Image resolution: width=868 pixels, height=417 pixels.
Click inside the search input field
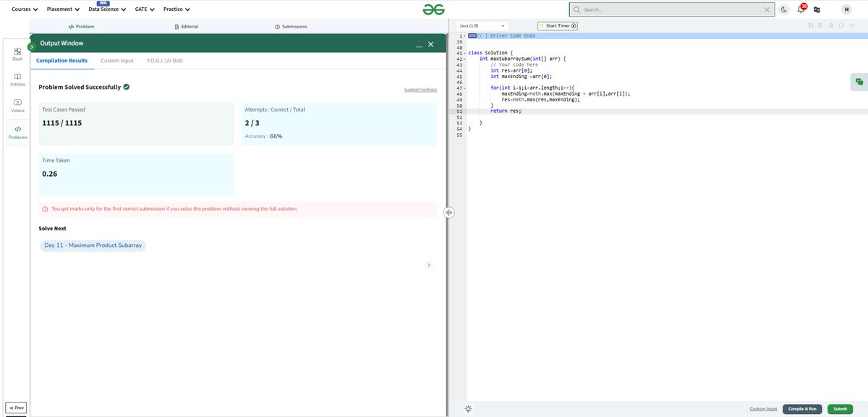click(x=671, y=10)
